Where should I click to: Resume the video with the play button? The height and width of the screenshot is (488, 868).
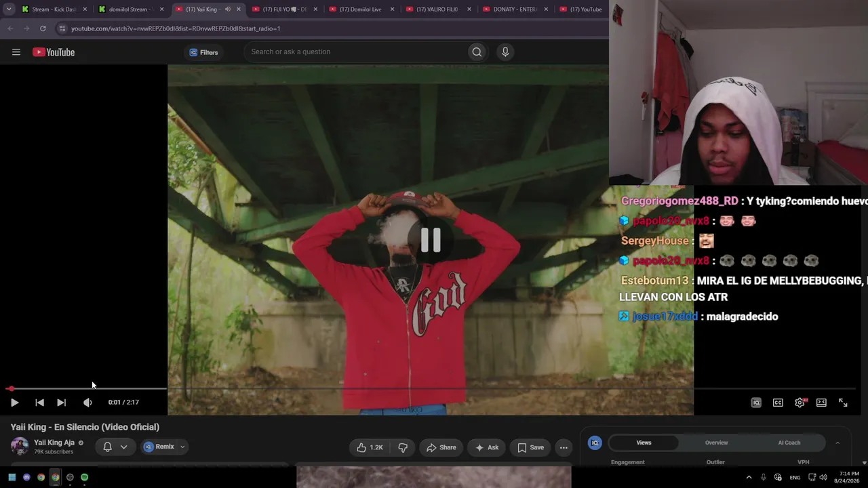click(14, 403)
